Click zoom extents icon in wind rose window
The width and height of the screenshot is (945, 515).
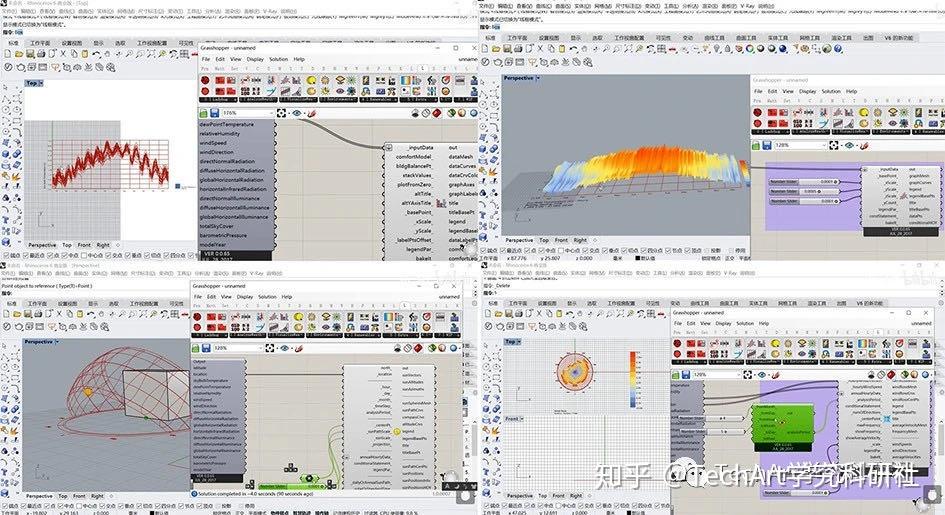(x=748, y=375)
